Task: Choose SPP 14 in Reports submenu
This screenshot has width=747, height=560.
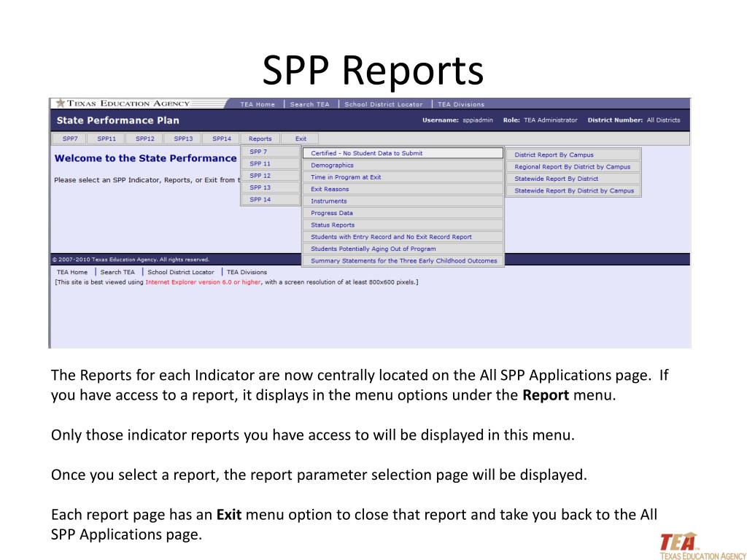Action: 270,199
